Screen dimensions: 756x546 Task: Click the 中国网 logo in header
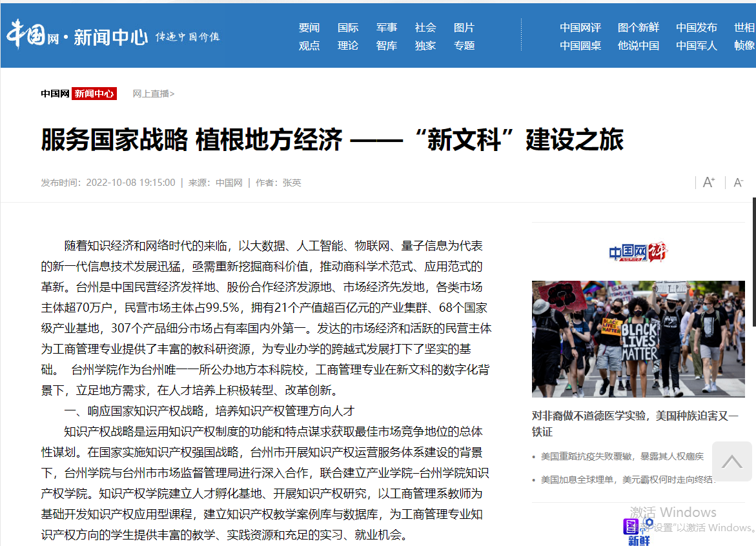[x=32, y=35]
